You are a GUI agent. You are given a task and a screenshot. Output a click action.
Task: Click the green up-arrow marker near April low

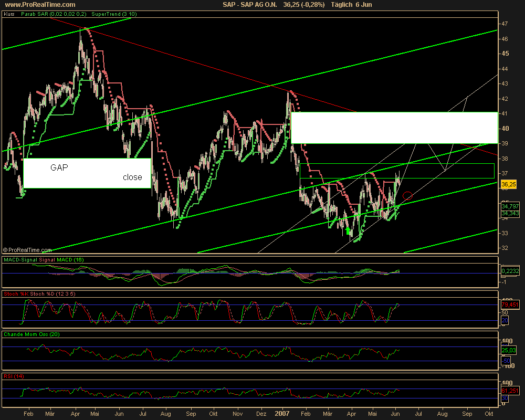(348, 230)
